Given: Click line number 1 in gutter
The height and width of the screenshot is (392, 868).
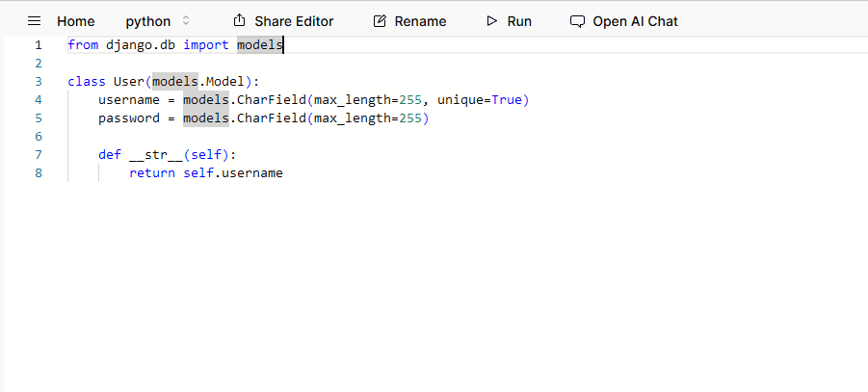Looking at the screenshot, I should pos(39,45).
